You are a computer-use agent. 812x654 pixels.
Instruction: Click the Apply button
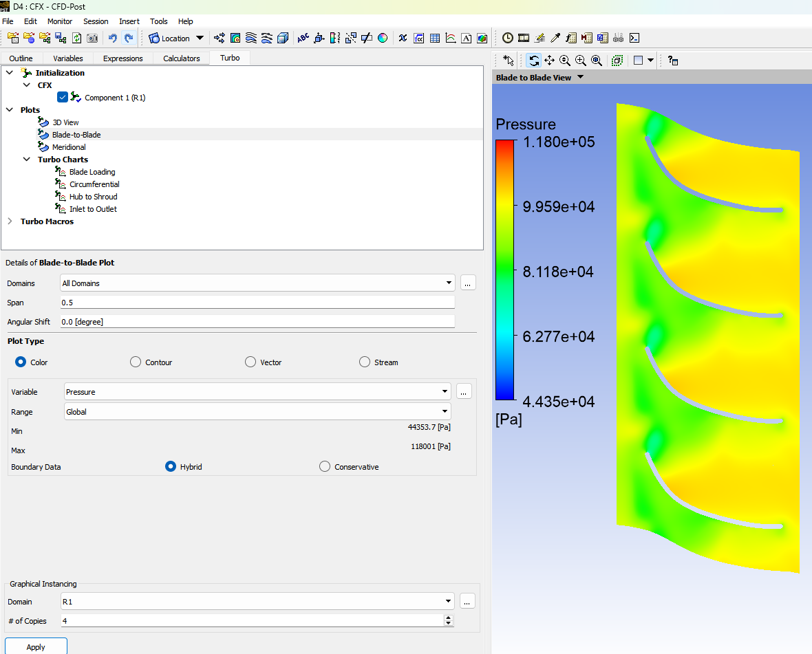tap(36, 646)
